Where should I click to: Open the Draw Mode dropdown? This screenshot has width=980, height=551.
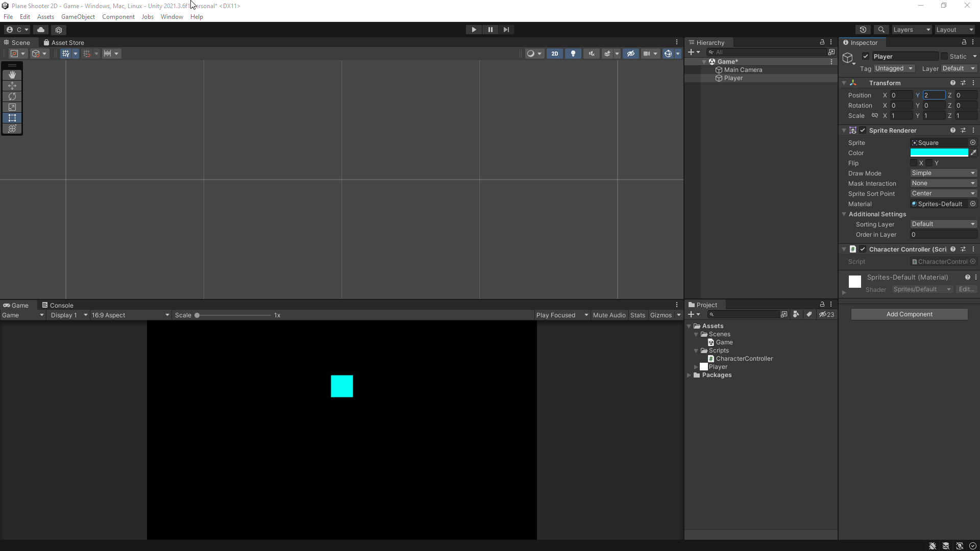tap(943, 172)
